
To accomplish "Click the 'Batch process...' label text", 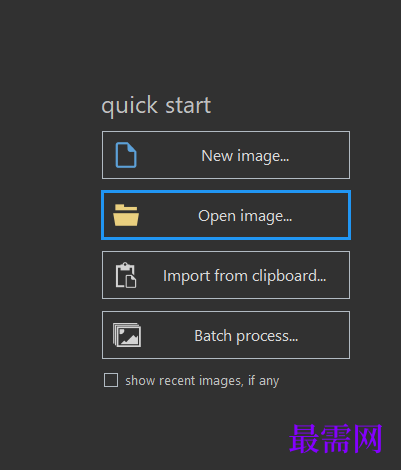I will tap(246, 336).
